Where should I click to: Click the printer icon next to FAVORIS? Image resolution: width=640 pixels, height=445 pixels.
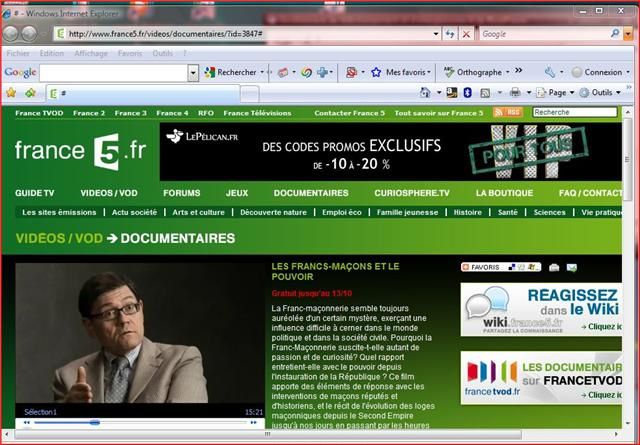coord(554,268)
